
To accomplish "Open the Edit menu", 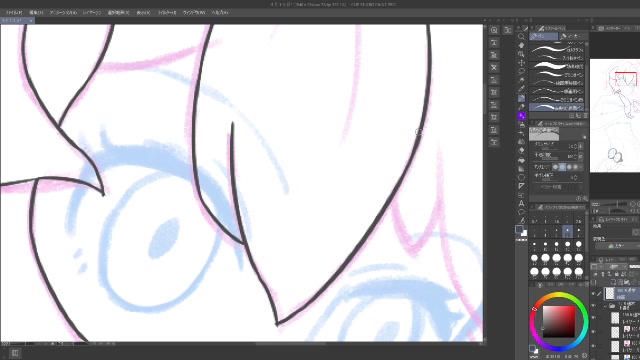I will (x=36, y=13).
